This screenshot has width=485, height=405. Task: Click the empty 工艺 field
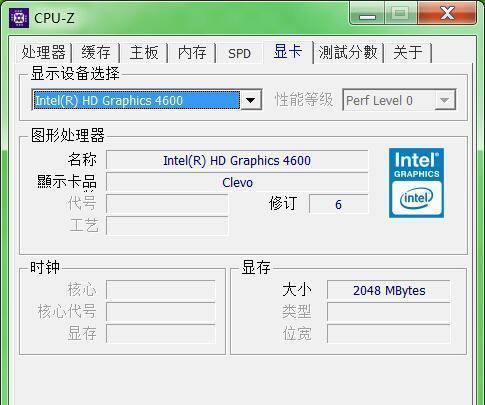coord(167,226)
